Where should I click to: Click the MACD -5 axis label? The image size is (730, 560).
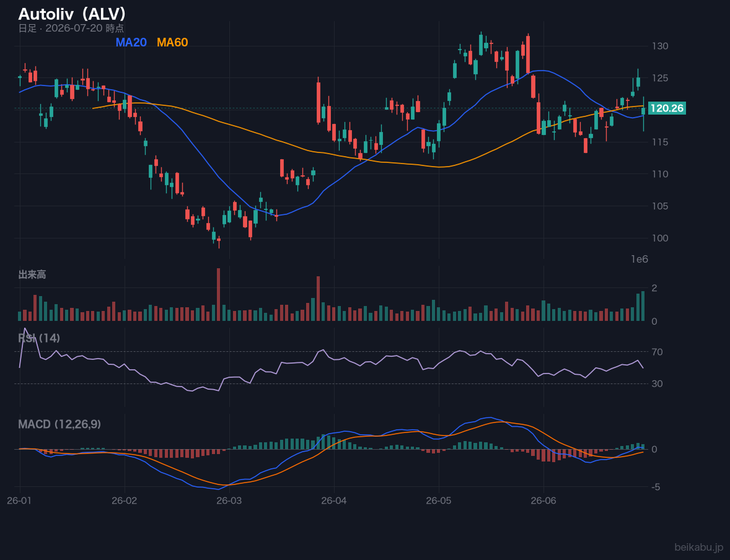[x=656, y=487]
